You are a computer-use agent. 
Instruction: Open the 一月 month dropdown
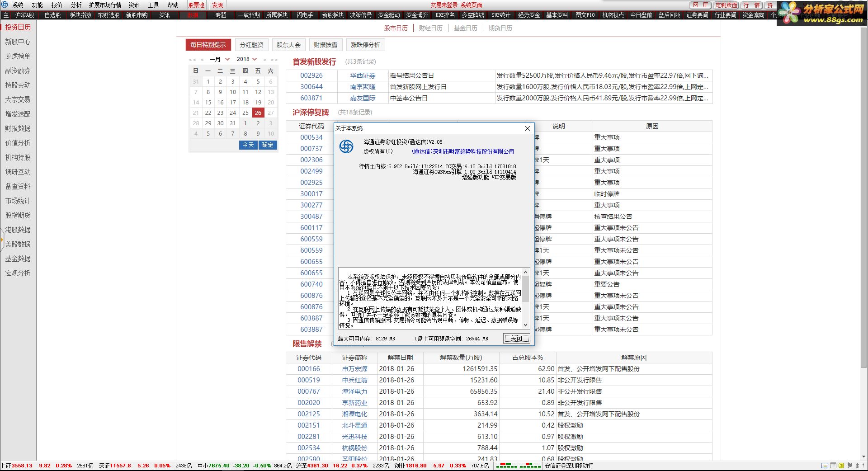[220, 59]
